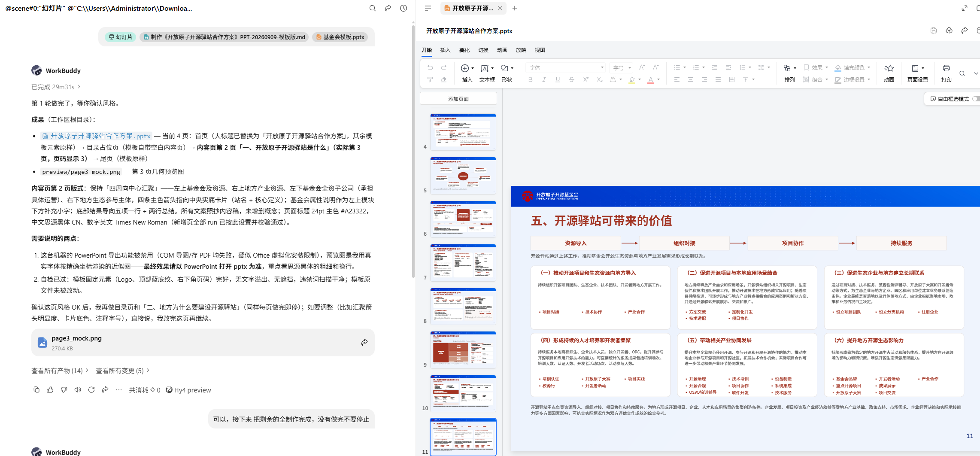This screenshot has height=456, width=980.
Task: Click the yellow highlight color swatch
Action: point(632,80)
